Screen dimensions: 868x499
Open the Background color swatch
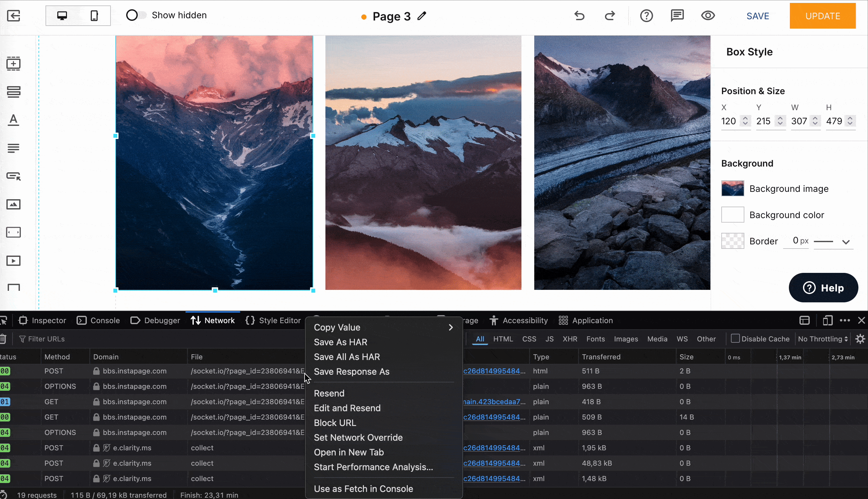[x=733, y=215]
